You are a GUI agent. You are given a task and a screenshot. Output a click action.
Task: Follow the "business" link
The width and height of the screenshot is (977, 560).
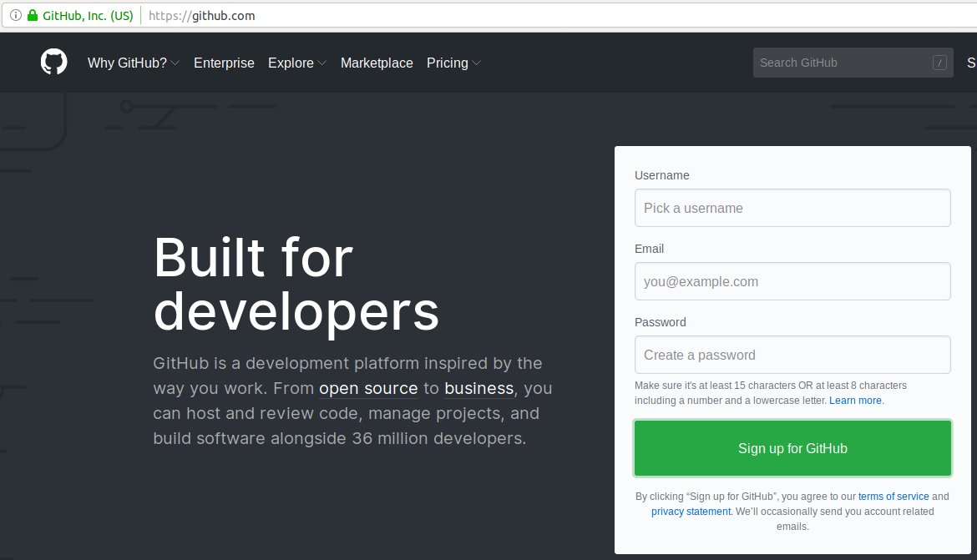(478, 388)
